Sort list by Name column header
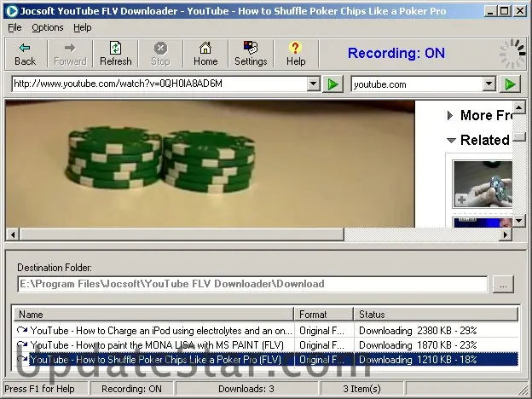Viewport: 532px width, 399px height. tap(153, 315)
